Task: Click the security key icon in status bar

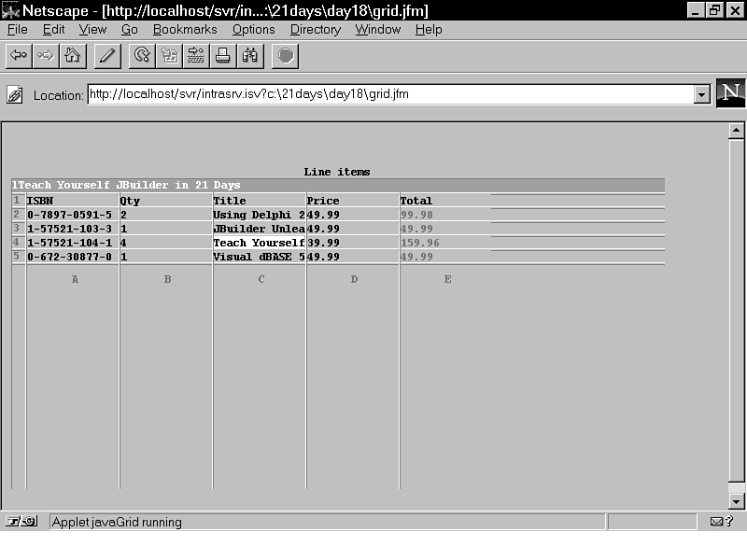Action: tap(21, 522)
